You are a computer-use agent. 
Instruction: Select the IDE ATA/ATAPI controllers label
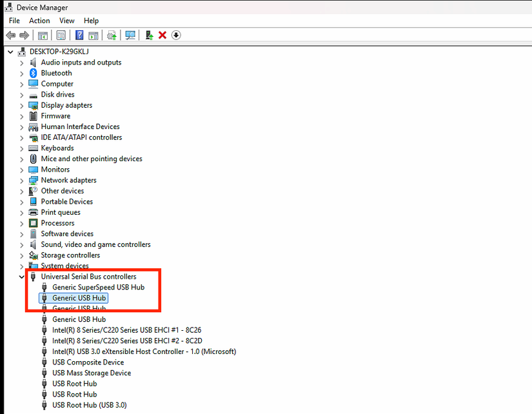click(x=81, y=137)
